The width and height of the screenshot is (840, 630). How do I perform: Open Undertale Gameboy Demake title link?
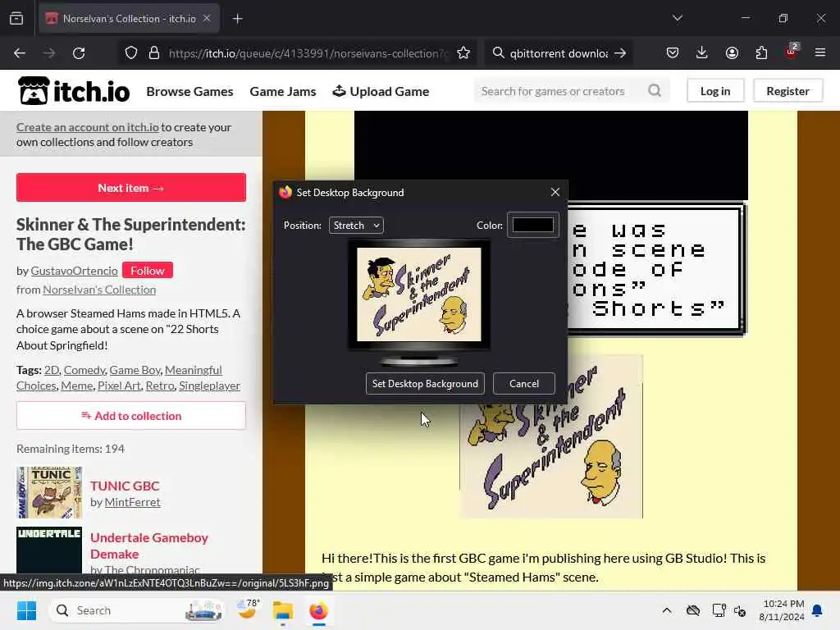(149, 546)
